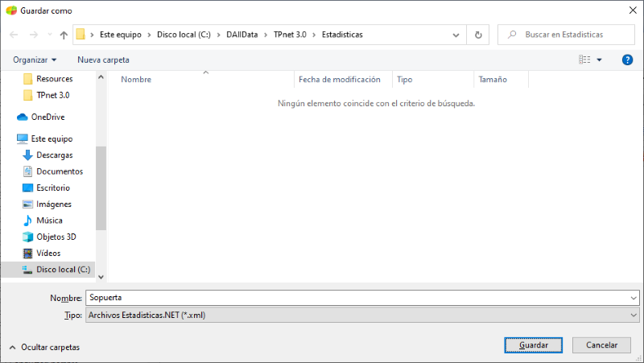The image size is (644, 363).
Task: Go forward using the forward arrow
Action: 34,35
